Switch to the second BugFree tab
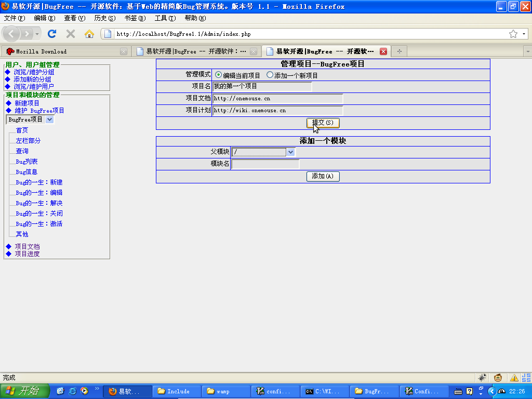The width and height of the screenshot is (532, 399). coord(195,51)
